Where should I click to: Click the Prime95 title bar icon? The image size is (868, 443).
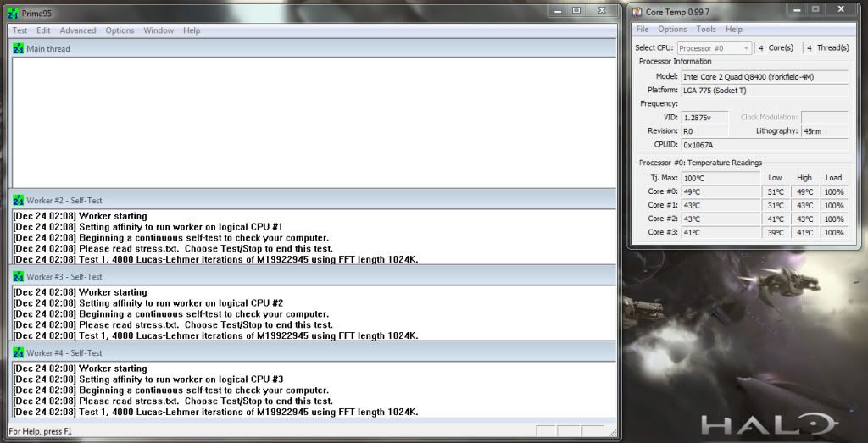14,13
